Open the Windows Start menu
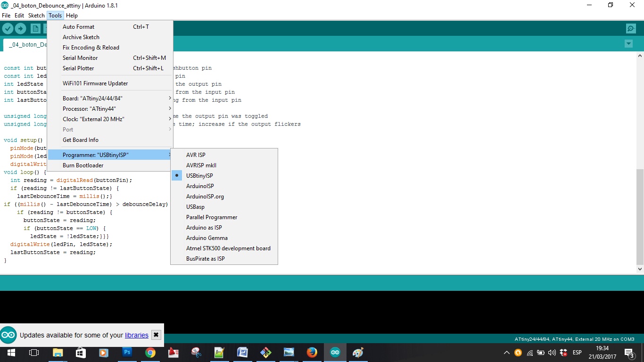The image size is (644, 362). pos(11,353)
